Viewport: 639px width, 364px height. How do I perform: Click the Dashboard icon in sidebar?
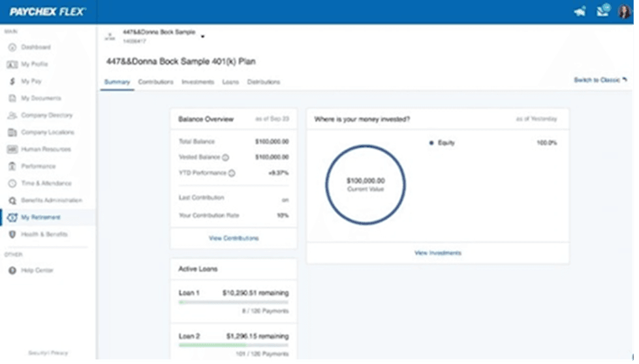pos(12,48)
